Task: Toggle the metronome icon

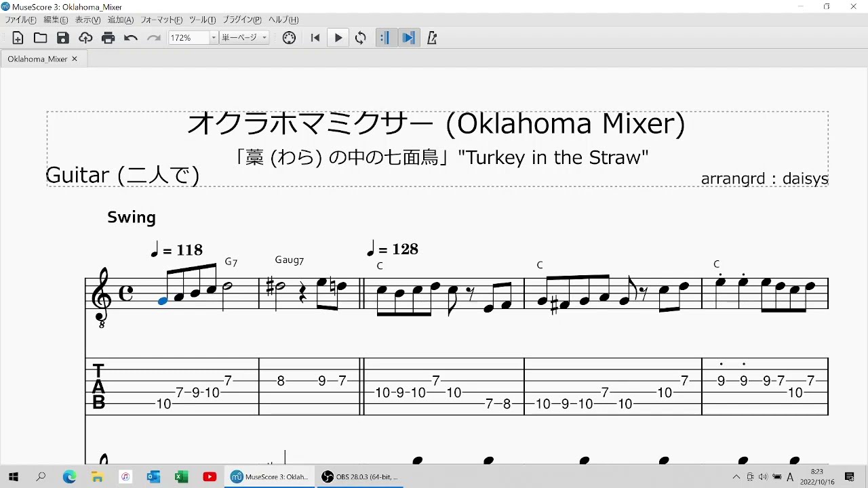Action: [432, 38]
